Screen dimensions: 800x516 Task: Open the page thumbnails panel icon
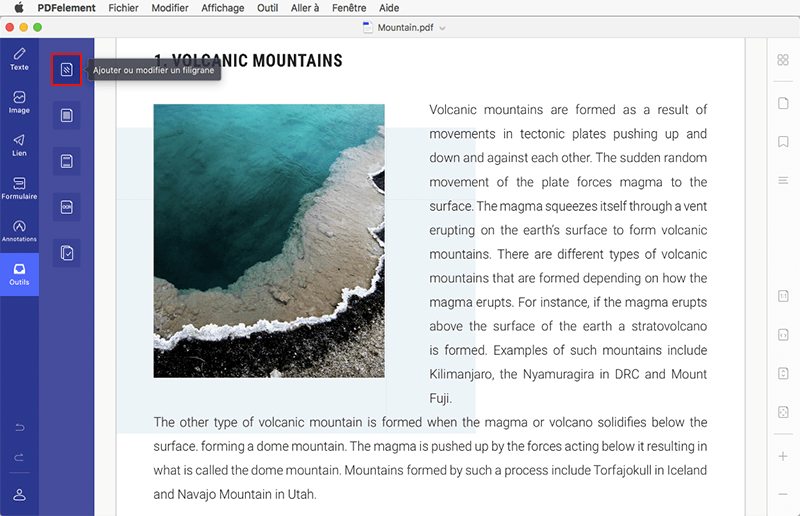(x=783, y=103)
